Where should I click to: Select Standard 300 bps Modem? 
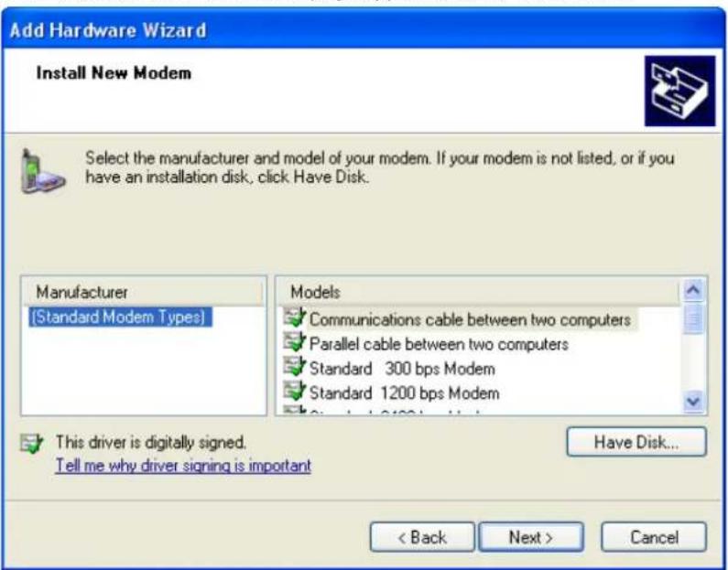pyautogui.click(x=402, y=369)
